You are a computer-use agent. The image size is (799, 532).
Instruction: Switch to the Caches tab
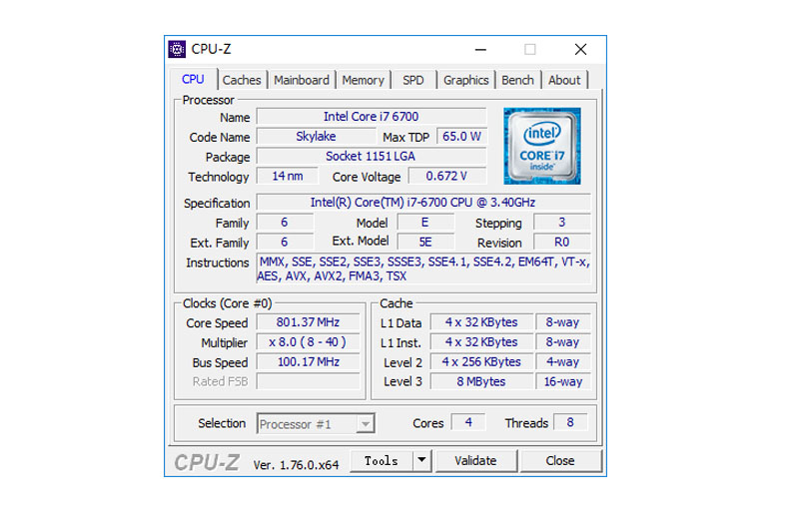coord(242,80)
